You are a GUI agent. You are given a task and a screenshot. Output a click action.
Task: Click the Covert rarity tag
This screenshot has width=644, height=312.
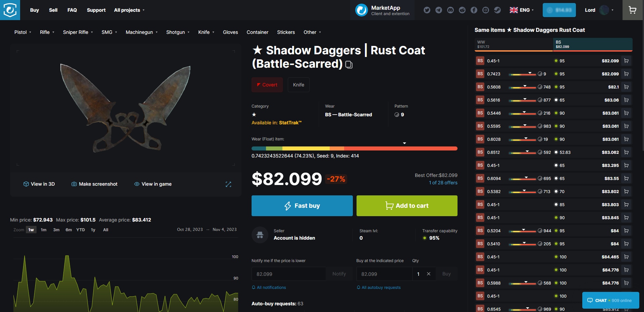point(267,85)
